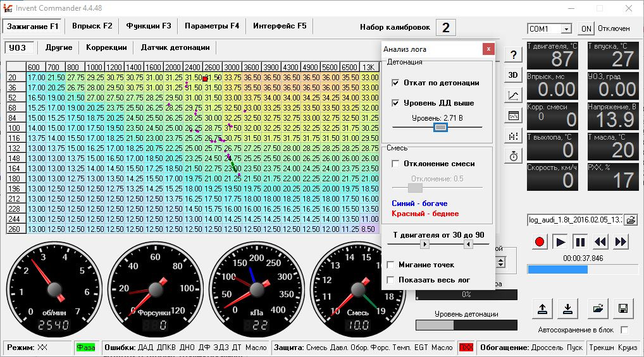Play the loaded log file
This screenshot has height=357, width=644.
[x=560, y=241]
